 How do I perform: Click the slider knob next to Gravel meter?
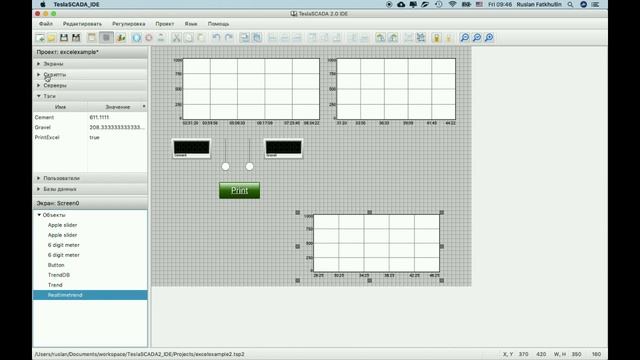249,167
